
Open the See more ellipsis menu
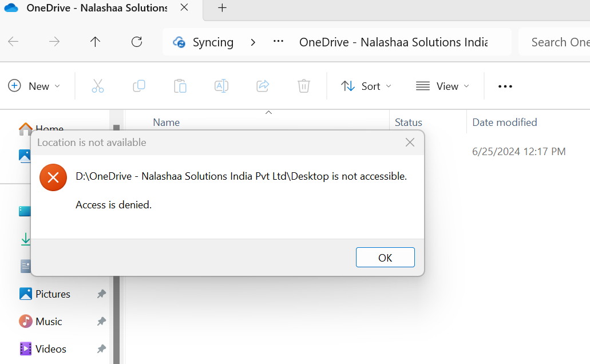pyautogui.click(x=505, y=86)
